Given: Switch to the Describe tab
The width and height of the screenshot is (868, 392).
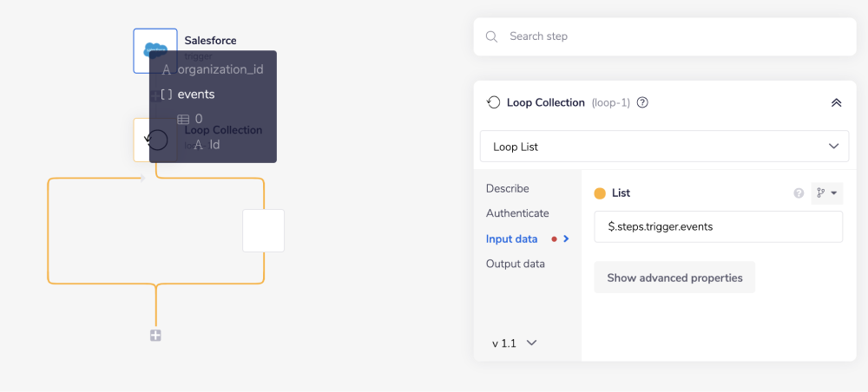Looking at the screenshot, I should [507, 188].
